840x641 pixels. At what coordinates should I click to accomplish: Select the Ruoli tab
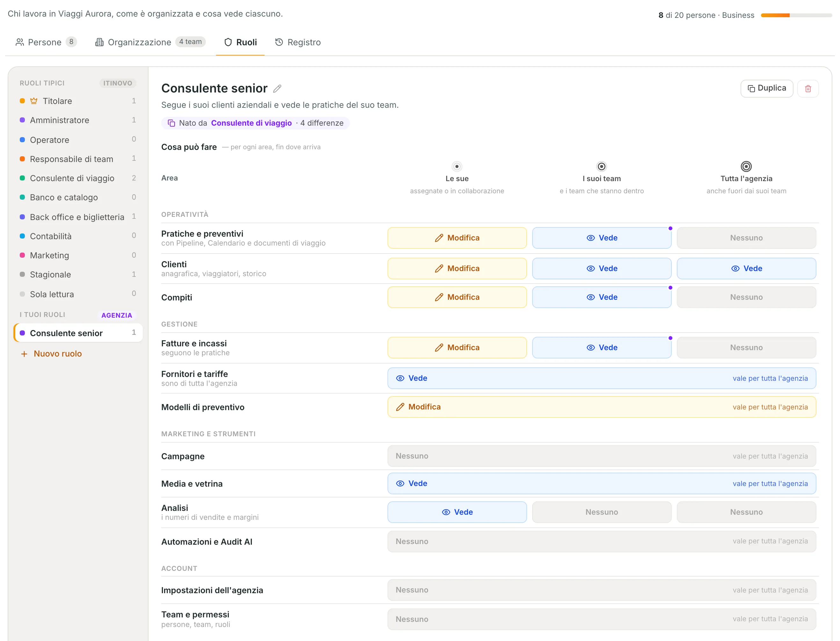(x=240, y=42)
